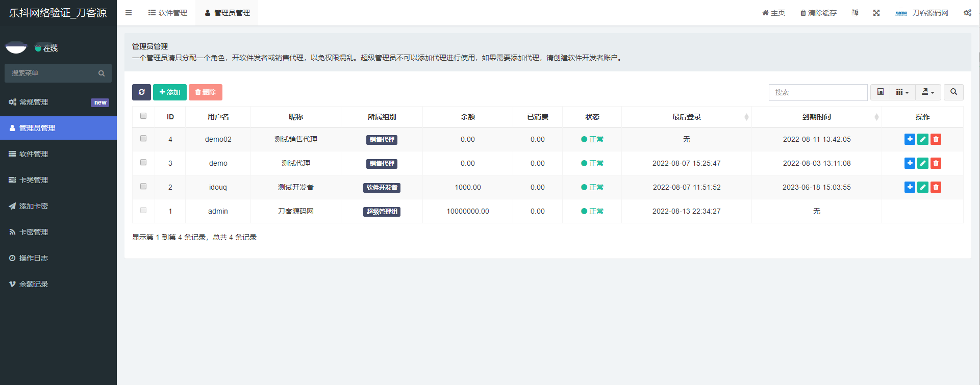The width and height of the screenshot is (980, 385).
Task: Select the checkbox for idouq row
Action: pos(143,187)
